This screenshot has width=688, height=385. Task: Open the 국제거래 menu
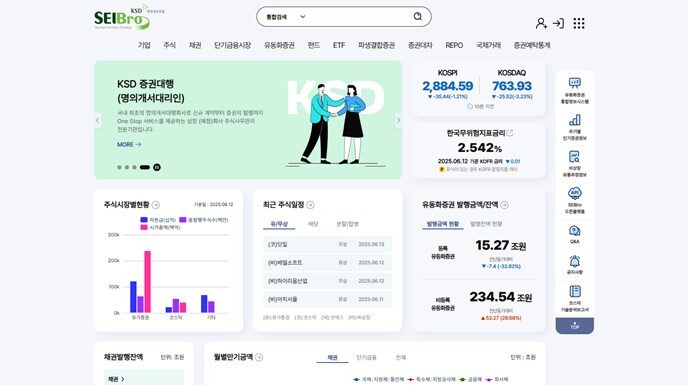488,45
